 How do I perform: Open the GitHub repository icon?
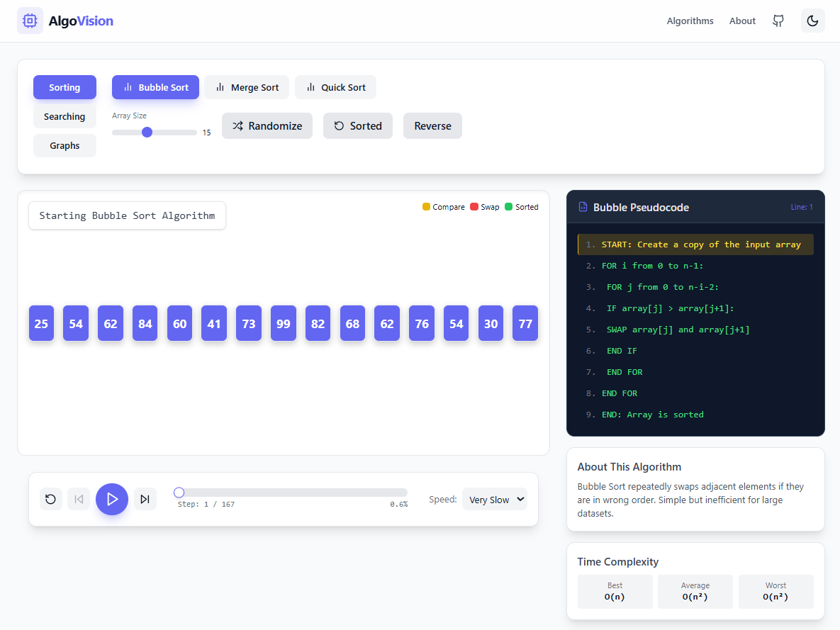click(778, 21)
